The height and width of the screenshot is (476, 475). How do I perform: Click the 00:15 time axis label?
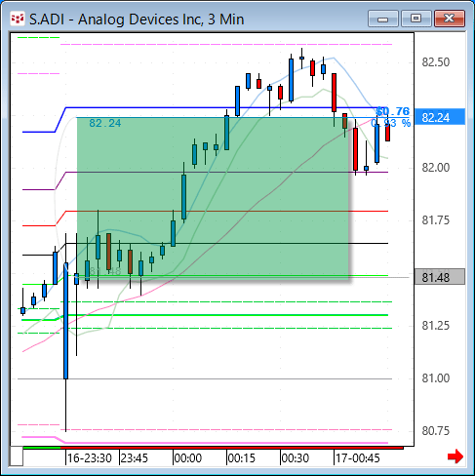(x=242, y=458)
